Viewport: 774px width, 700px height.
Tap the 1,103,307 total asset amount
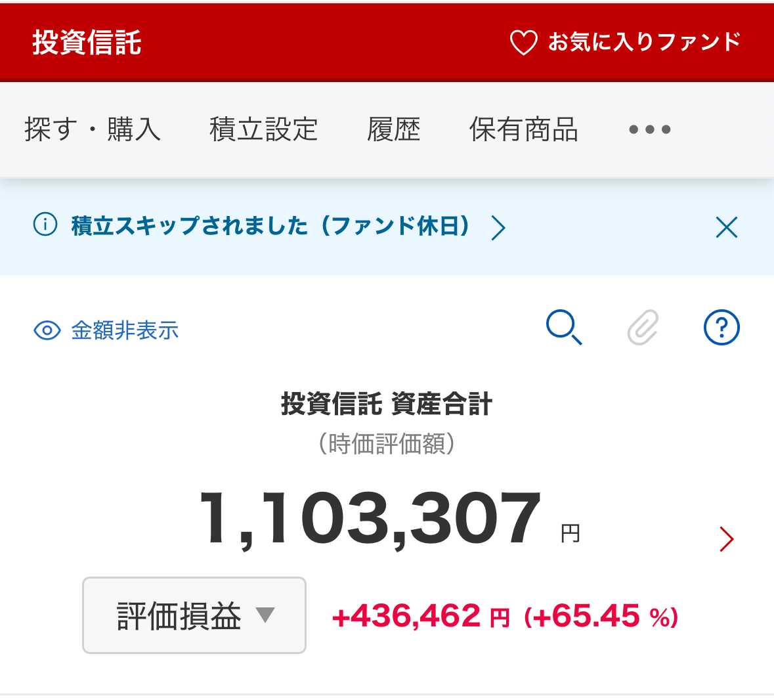[x=370, y=519]
